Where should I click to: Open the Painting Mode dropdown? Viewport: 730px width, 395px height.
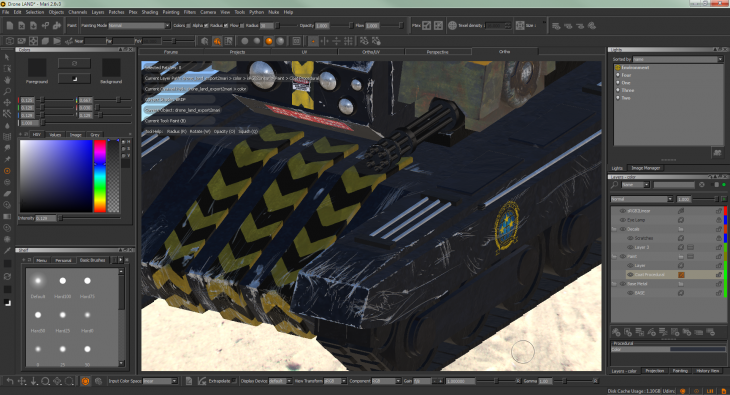point(139,26)
